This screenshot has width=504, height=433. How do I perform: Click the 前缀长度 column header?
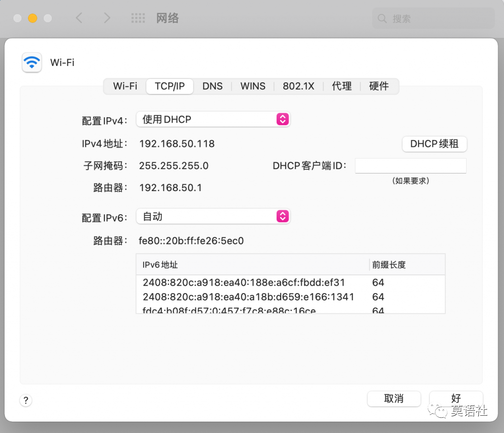(x=407, y=265)
